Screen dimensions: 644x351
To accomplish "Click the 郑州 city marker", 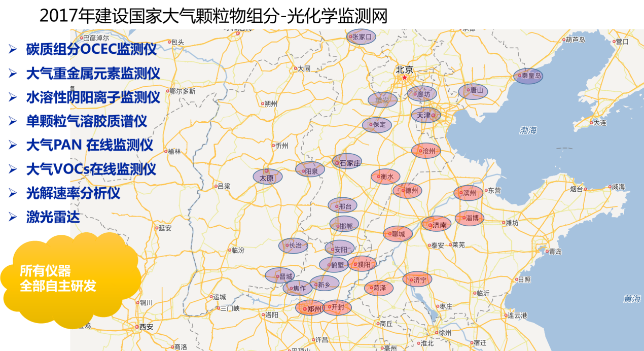I will [x=310, y=308].
